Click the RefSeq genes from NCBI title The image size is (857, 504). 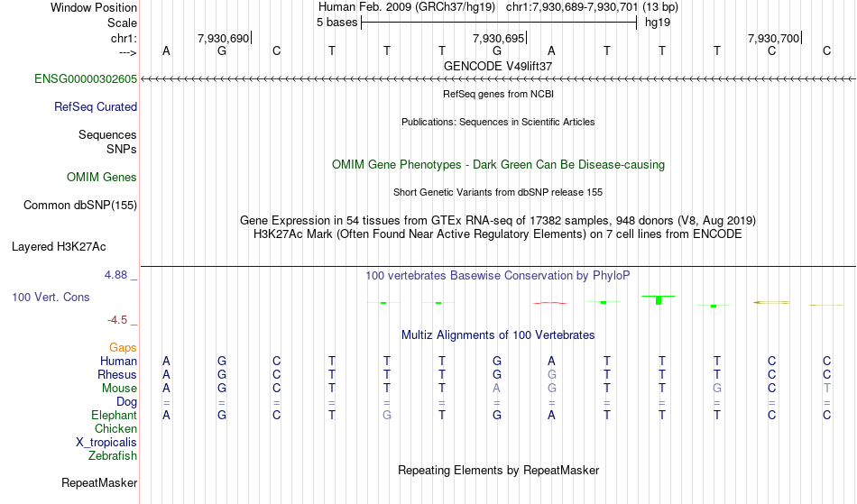point(498,94)
